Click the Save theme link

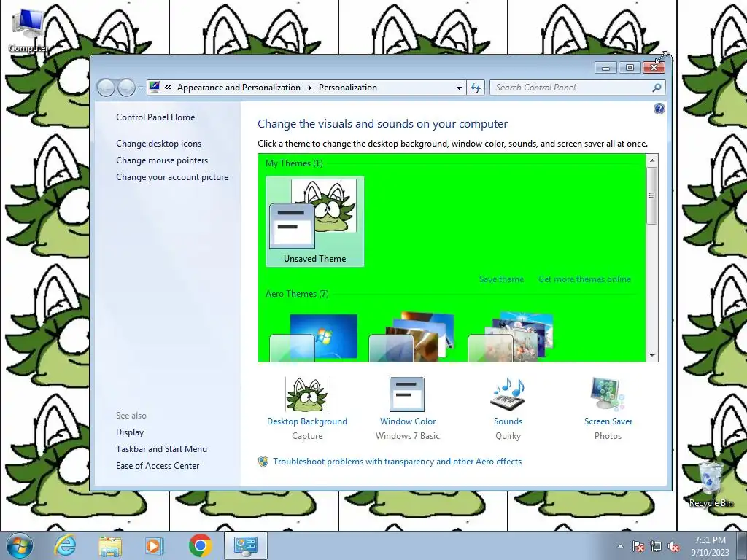501,279
